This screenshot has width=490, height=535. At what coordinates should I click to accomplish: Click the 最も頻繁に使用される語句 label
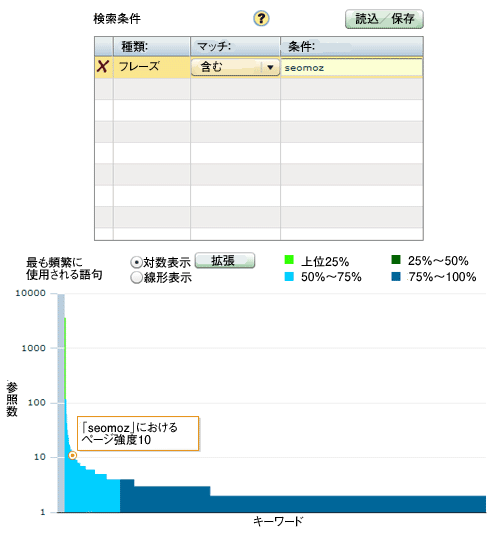pos(64,269)
